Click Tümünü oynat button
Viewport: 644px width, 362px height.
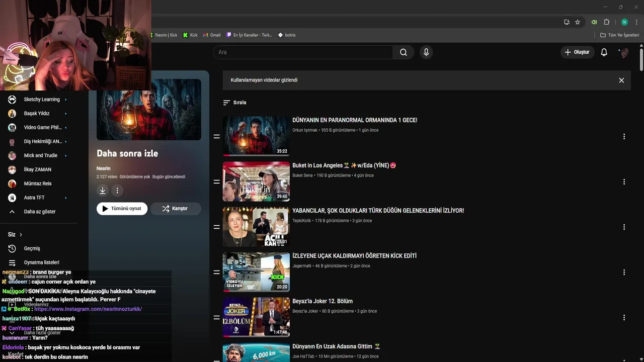click(122, 209)
